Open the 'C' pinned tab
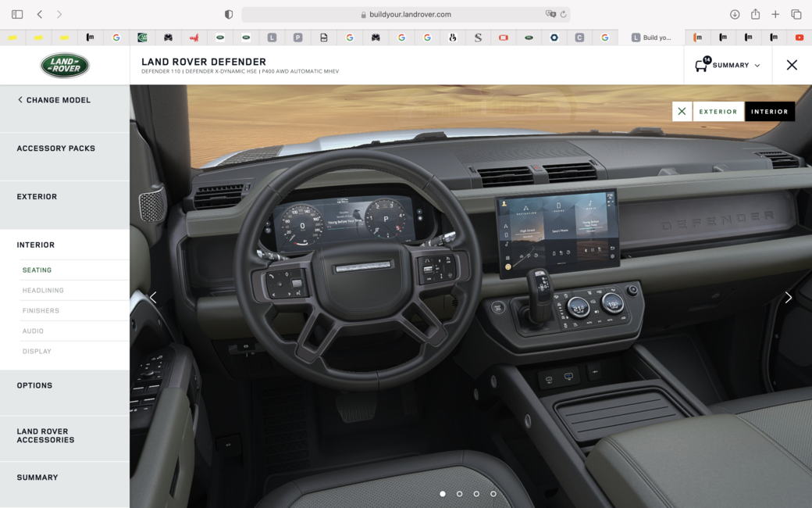This screenshot has height=508, width=812. tap(579, 38)
